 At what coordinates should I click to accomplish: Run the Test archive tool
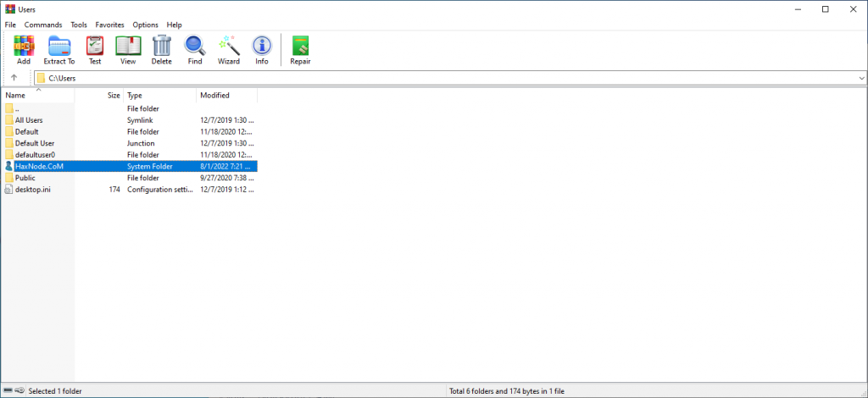pos(95,50)
